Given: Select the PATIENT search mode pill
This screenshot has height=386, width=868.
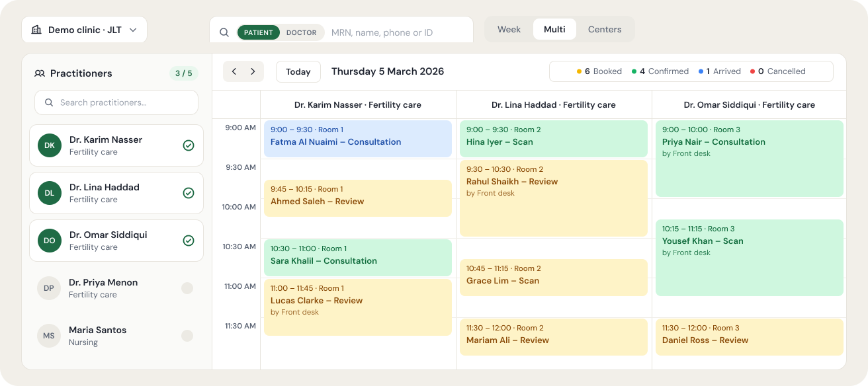Looking at the screenshot, I should (258, 32).
